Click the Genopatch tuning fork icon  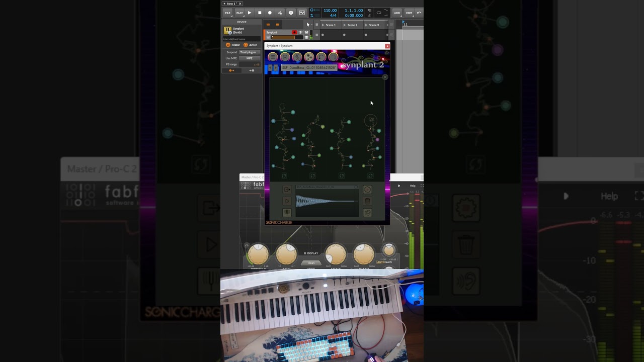click(x=287, y=213)
